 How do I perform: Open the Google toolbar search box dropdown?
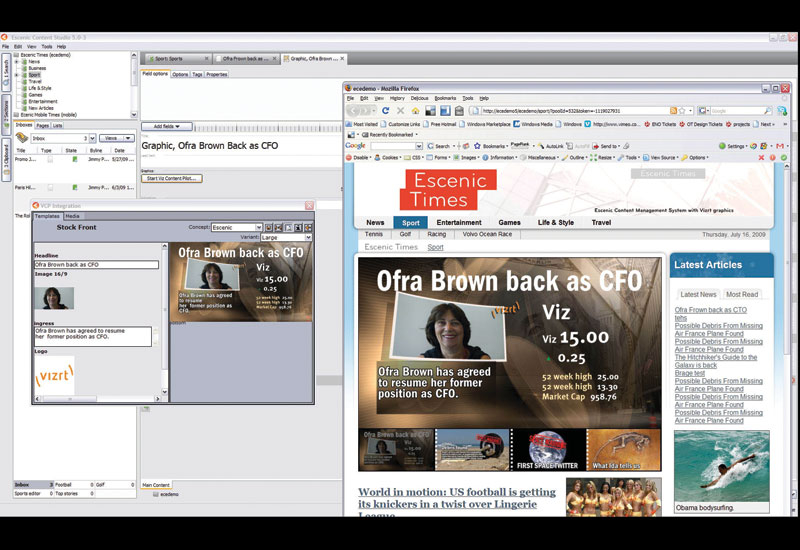[x=419, y=146]
